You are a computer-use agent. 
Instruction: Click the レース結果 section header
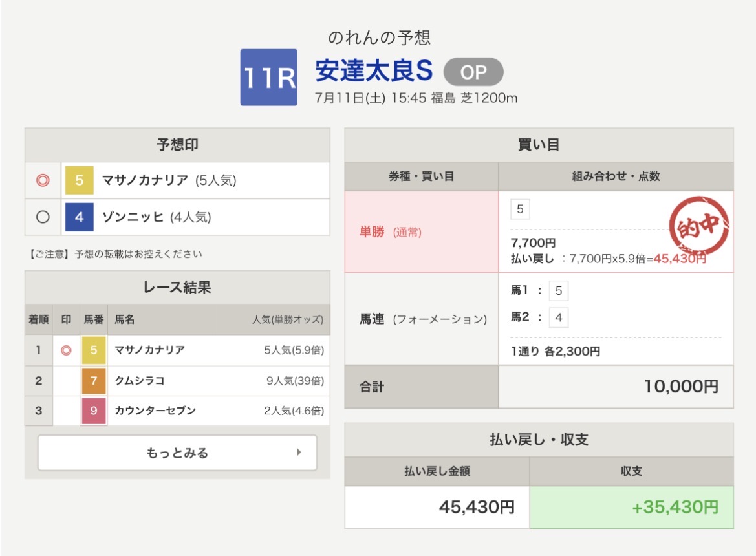click(177, 288)
